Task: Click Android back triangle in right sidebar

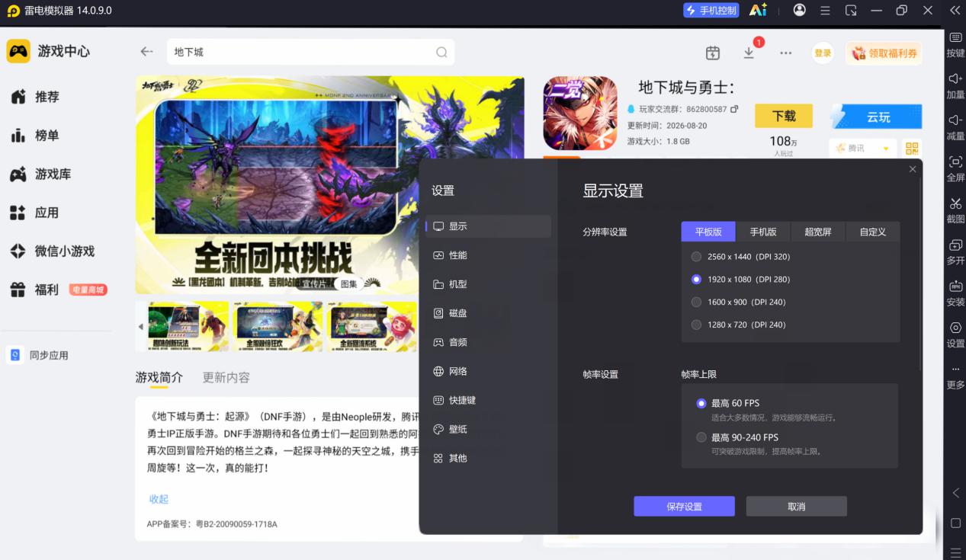Action: pyautogui.click(x=955, y=493)
